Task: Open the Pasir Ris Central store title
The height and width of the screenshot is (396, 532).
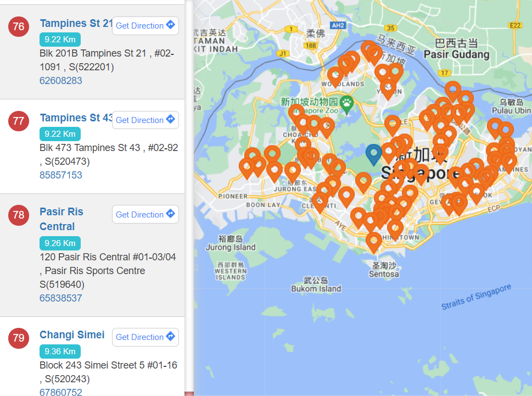Action: pos(61,219)
